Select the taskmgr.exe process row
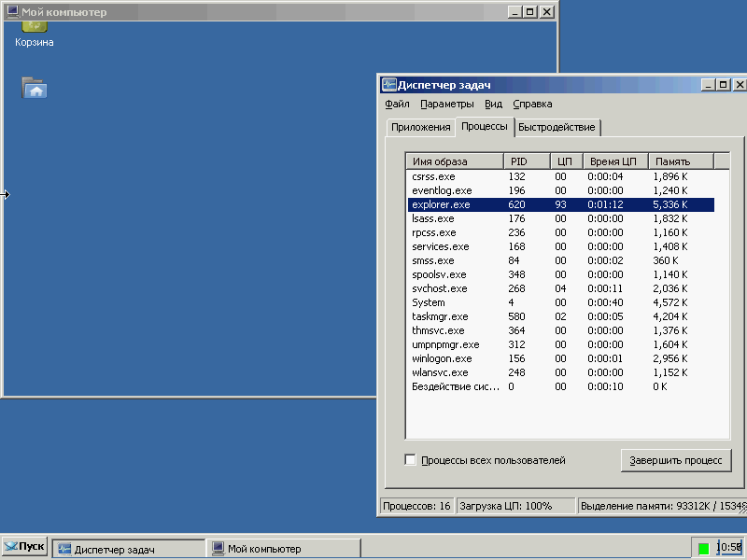 point(561,316)
